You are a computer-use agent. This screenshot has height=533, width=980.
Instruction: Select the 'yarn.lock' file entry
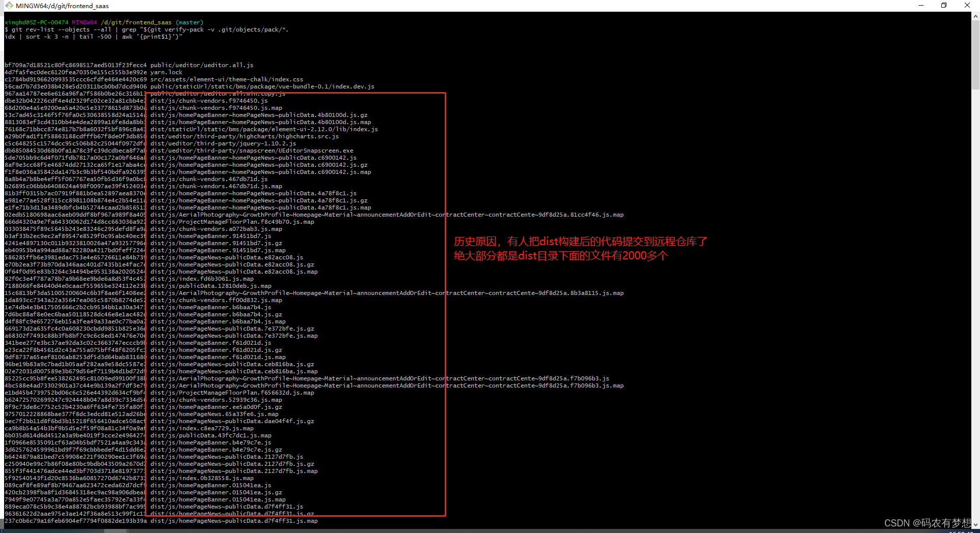click(166, 72)
